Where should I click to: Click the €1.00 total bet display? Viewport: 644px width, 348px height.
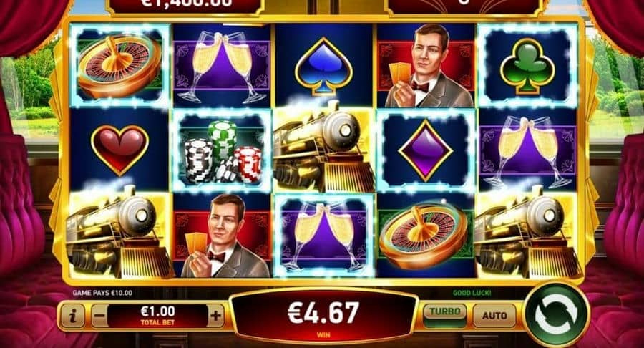pyautogui.click(x=157, y=316)
